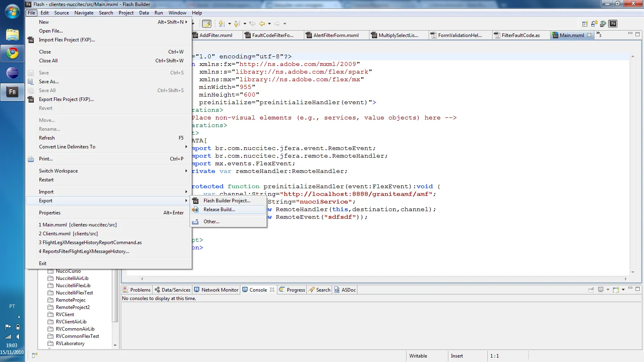The height and width of the screenshot is (362, 644).
Task: Click the Mark Occurrences toolbar toggle
Action: coord(206,24)
